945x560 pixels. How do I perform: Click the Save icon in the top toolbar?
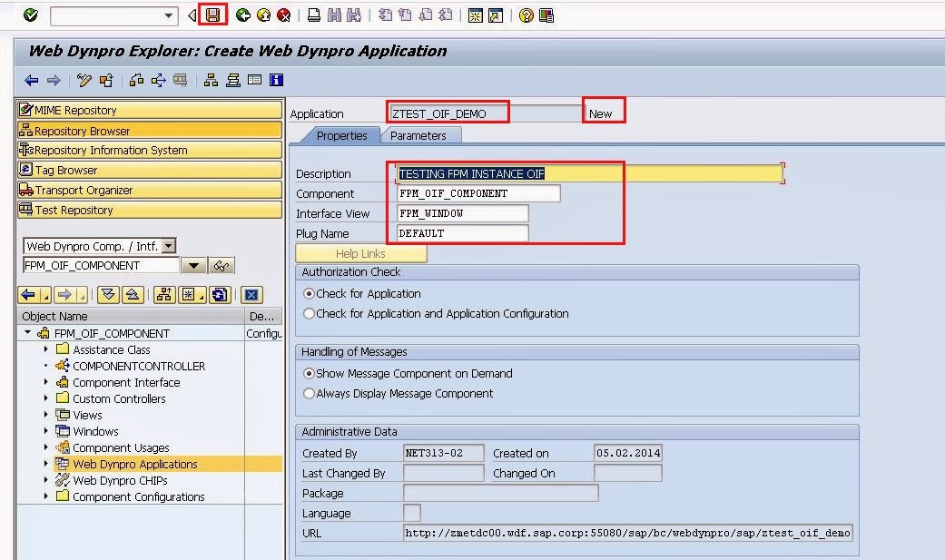212,15
